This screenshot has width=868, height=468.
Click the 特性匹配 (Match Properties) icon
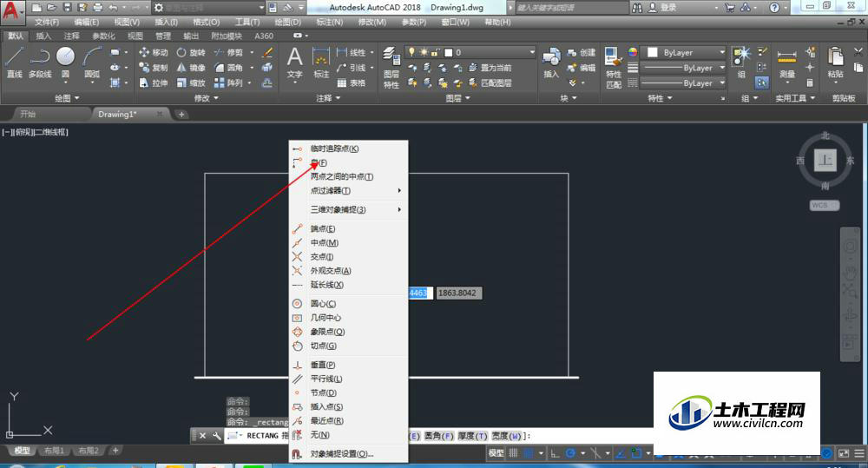pos(614,68)
